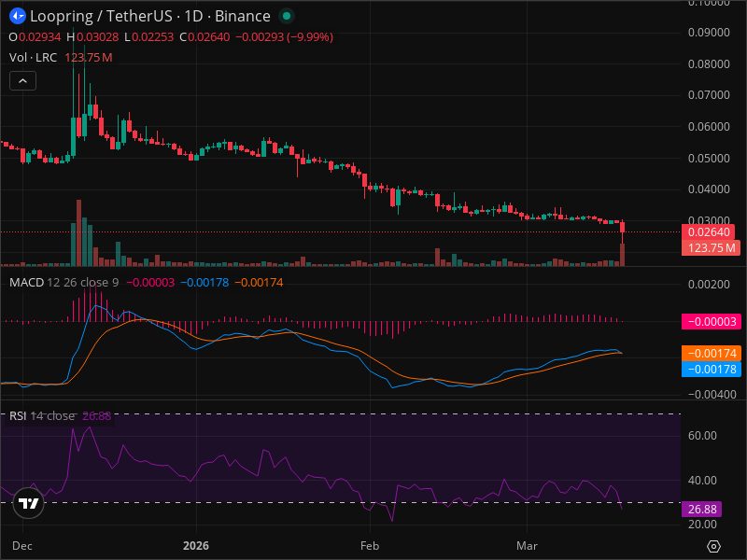
Task: Click the 0.09000 price axis label
Action: click(x=709, y=33)
